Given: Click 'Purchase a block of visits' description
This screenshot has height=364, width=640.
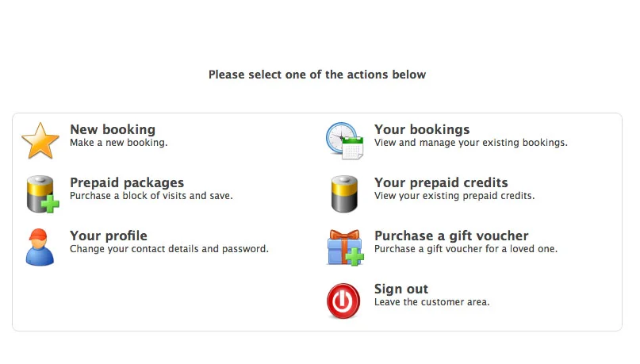Looking at the screenshot, I should pos(128,196).
